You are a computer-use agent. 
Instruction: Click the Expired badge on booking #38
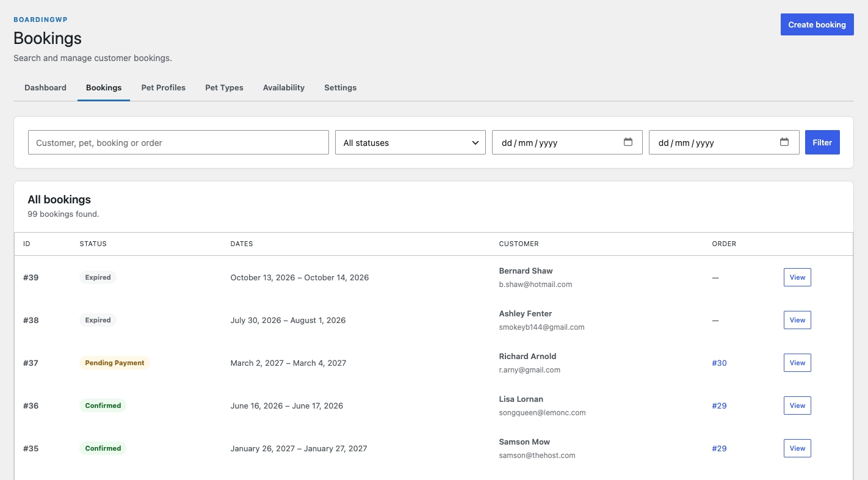tap(98, 320)
